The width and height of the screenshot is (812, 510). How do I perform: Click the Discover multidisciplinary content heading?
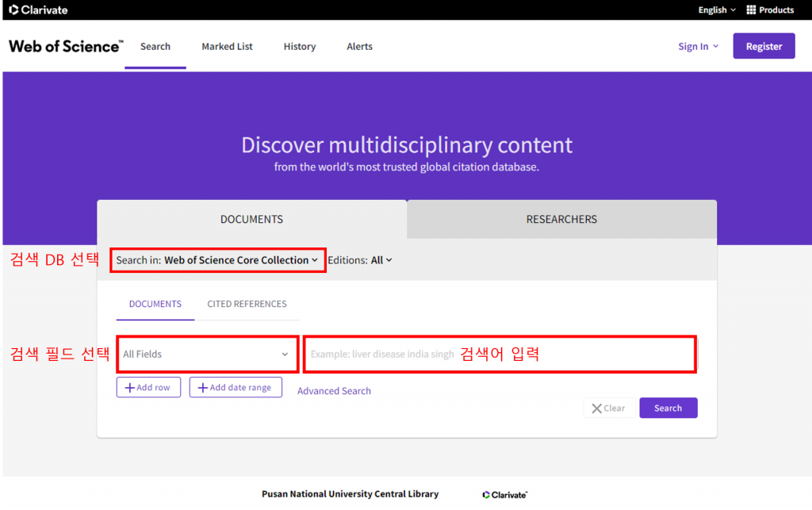(x=407, y=145)
